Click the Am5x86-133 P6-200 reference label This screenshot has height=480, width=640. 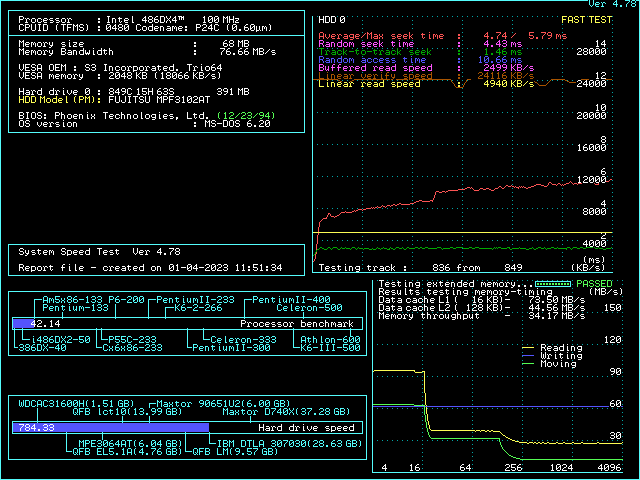(x=93, y=300)
